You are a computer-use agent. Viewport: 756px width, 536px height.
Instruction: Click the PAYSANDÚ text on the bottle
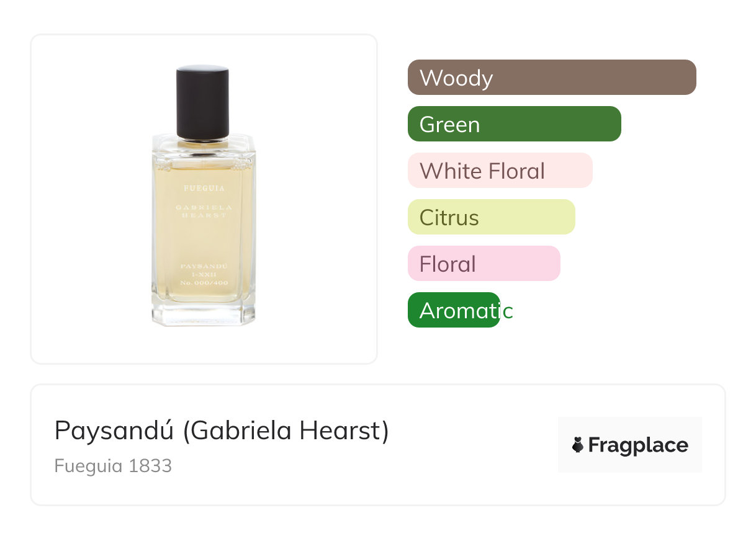point(204,266)
